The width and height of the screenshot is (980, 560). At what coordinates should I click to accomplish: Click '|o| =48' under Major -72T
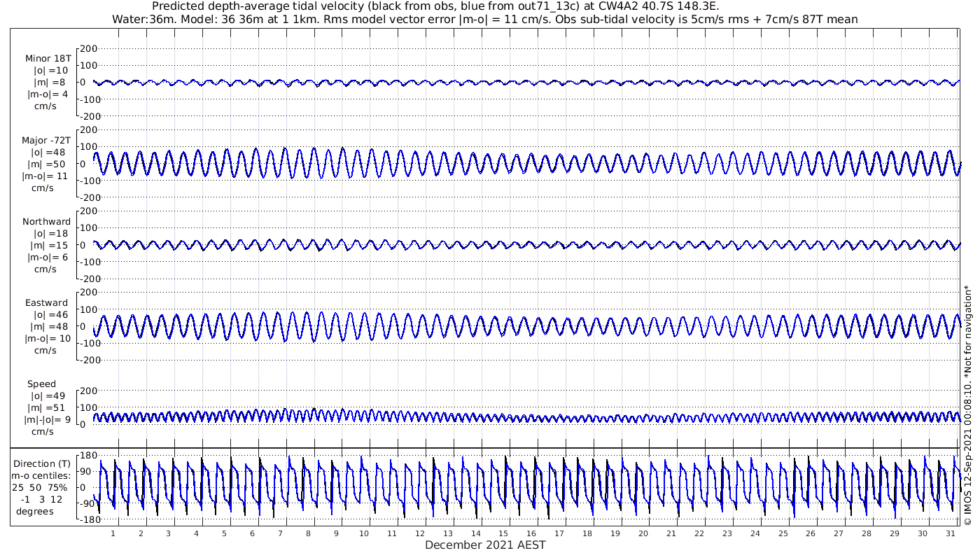tap(50, 153)
